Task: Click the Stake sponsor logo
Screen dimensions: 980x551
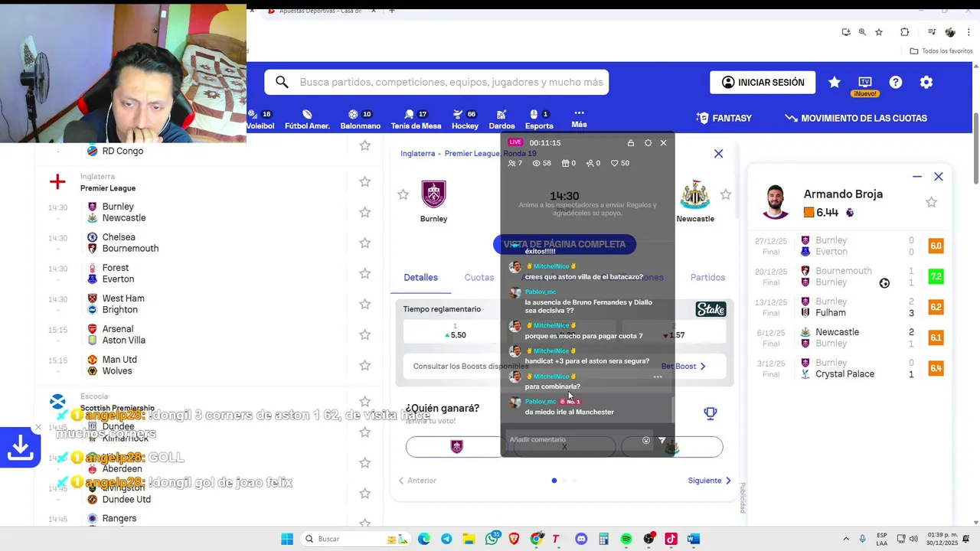Action: point(710,309)
